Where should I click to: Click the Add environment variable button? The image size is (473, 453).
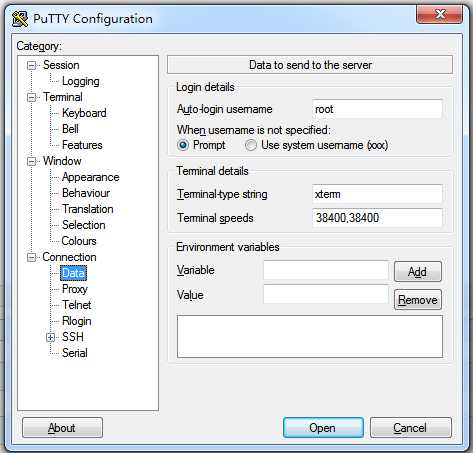tap(418, 272)
